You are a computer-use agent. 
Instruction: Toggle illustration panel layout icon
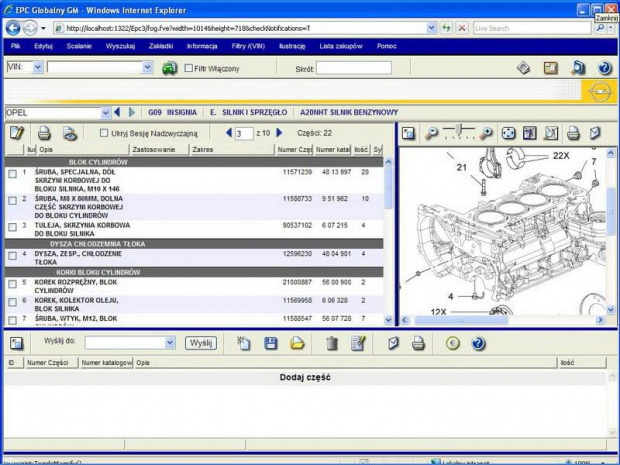point(408,133)
